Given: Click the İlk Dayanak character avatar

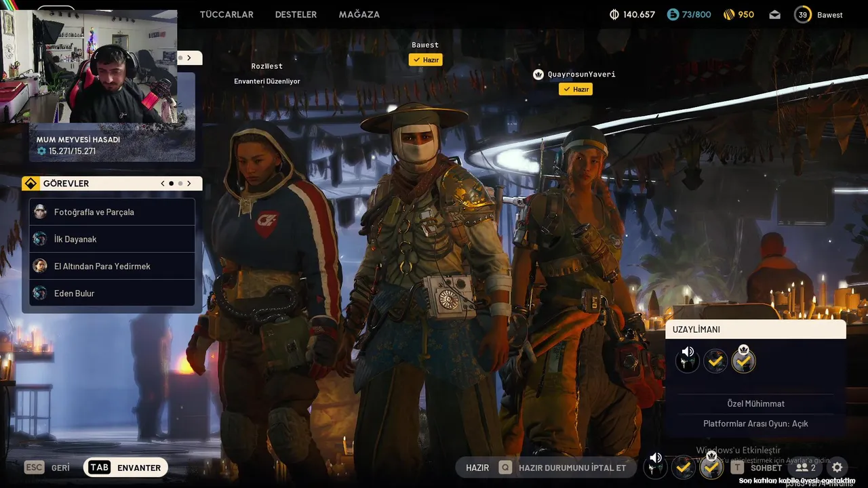Looking at the screenshot, I should coord(41,239).
